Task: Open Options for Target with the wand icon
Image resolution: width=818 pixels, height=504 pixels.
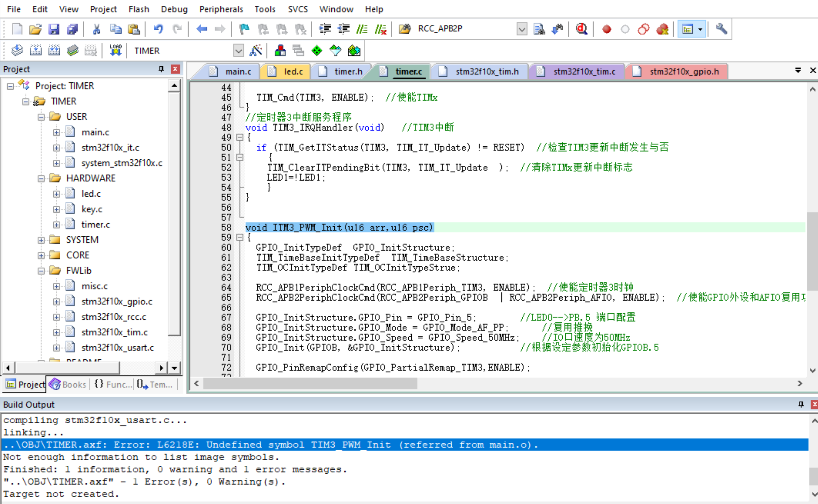Action: point(256,50)
